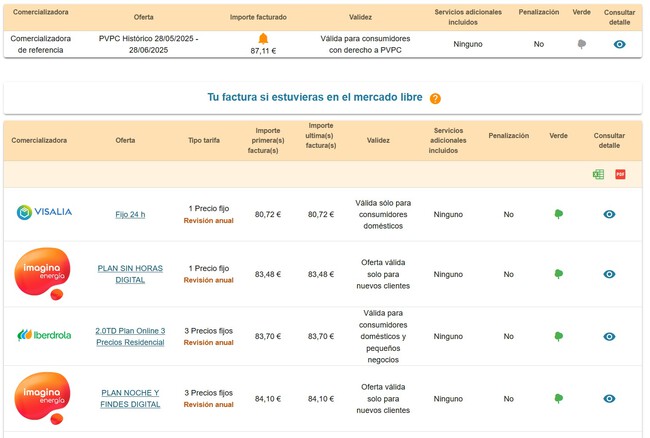Click the first '83,48 €' amount in PLAN SIN HORAS row
The image size is (650, 438).
[x=268, y=274]
